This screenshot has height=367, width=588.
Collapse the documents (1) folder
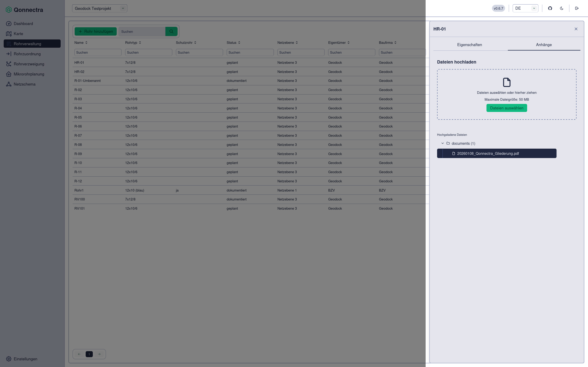(x=442, y=143)
